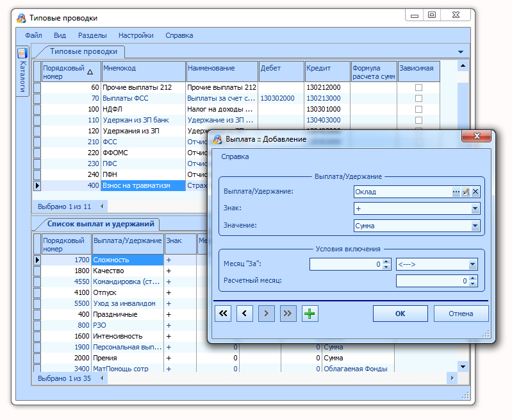This screenshot has height=420, width=512.
Task: Go to previous record in dialog
Action: tap(245, 314)
